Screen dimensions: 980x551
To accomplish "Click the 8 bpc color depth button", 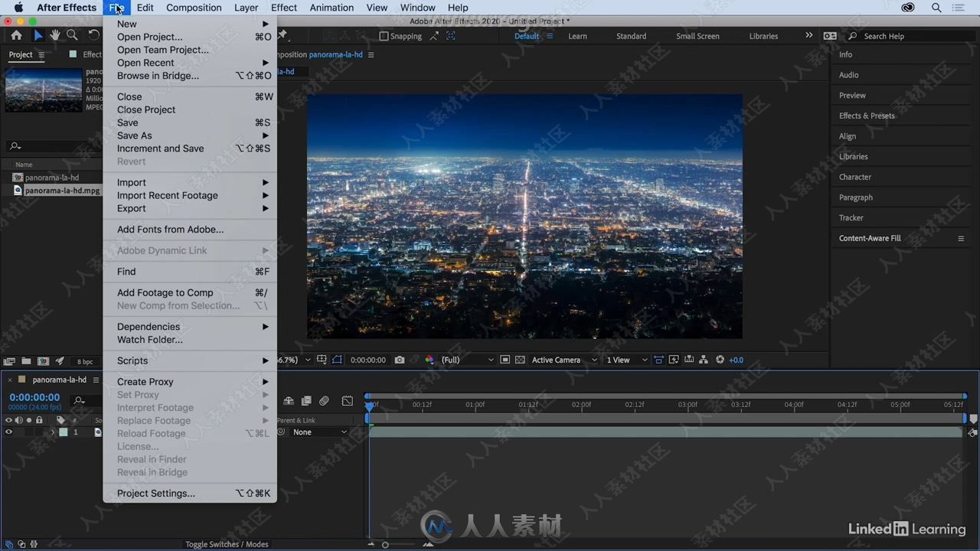I will tap(84, 362).
